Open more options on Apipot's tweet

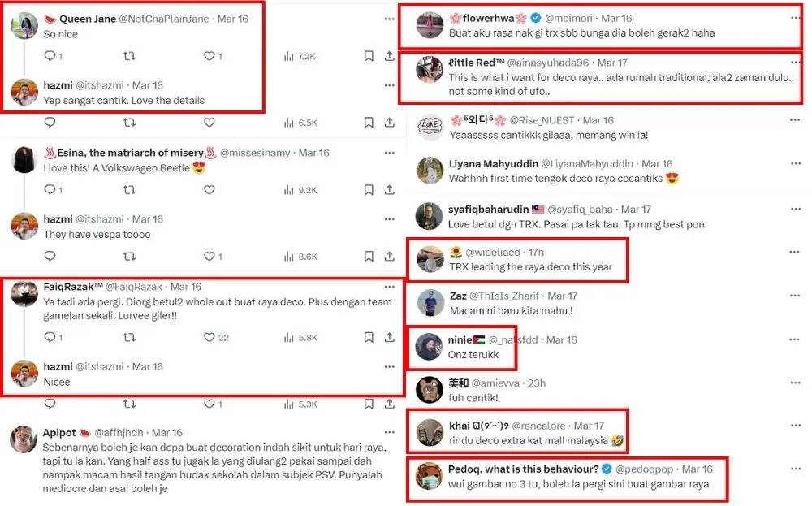pos(389,433)
